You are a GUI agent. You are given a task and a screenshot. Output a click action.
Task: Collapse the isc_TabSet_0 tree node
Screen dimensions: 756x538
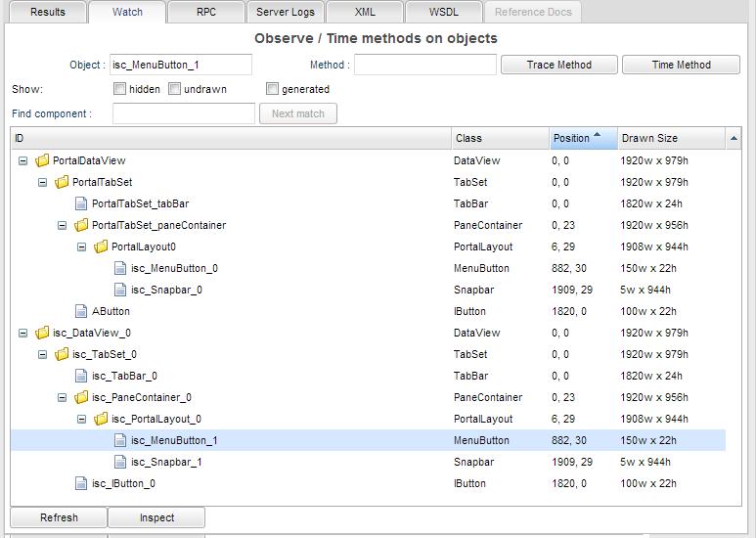tap(43, 354)
